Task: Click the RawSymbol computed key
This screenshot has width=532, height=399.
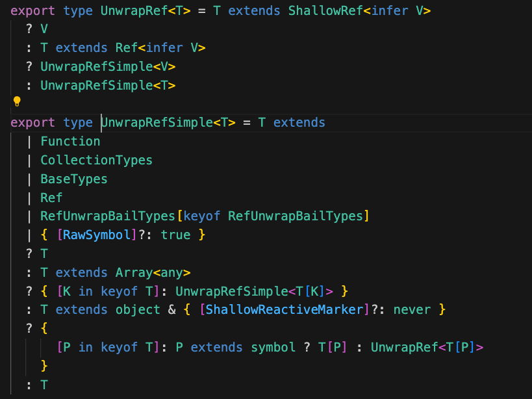Action: pos(96,235)
